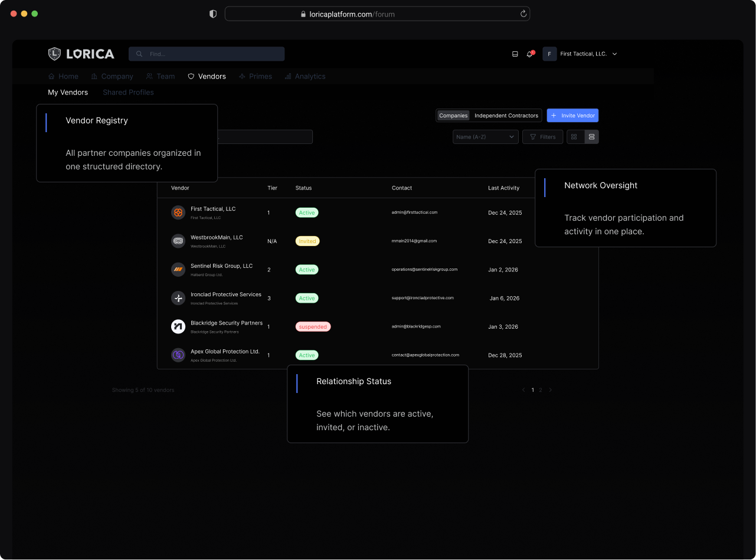Click the Sentinel Risk Group logo

178,270
